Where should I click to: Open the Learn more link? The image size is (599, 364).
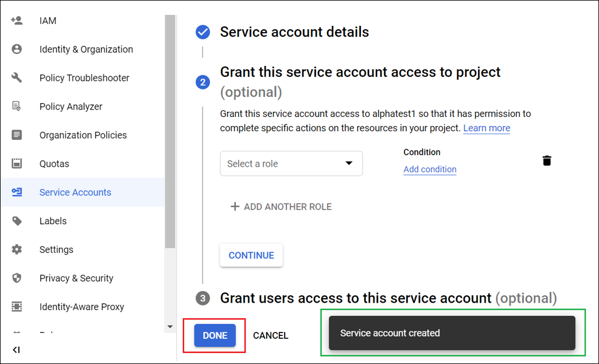pyautogui.click(x=487, y=128)
